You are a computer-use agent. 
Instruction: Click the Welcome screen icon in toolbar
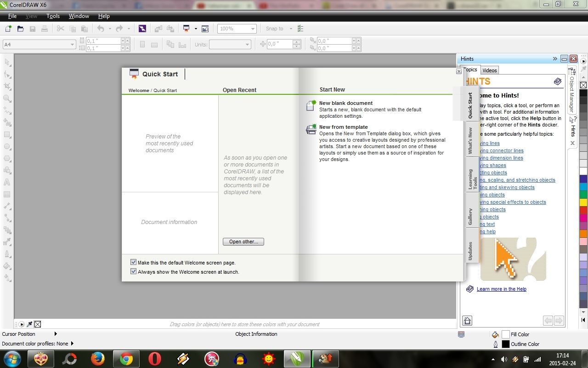[x=205, y=29]
